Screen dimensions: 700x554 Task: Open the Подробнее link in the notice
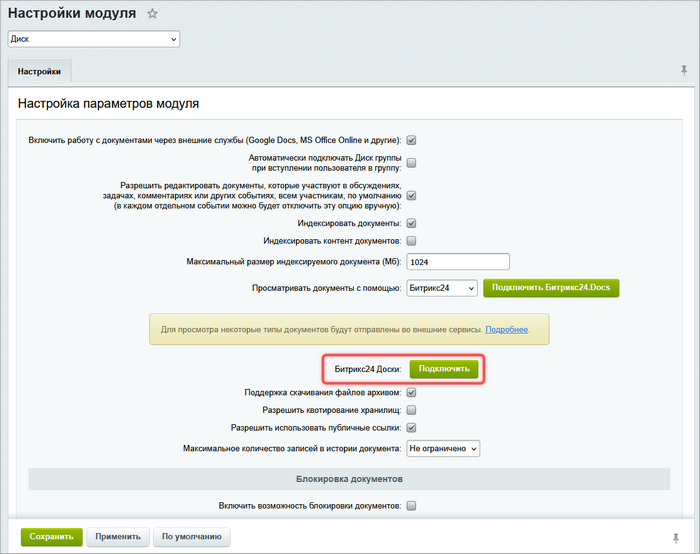506,329
